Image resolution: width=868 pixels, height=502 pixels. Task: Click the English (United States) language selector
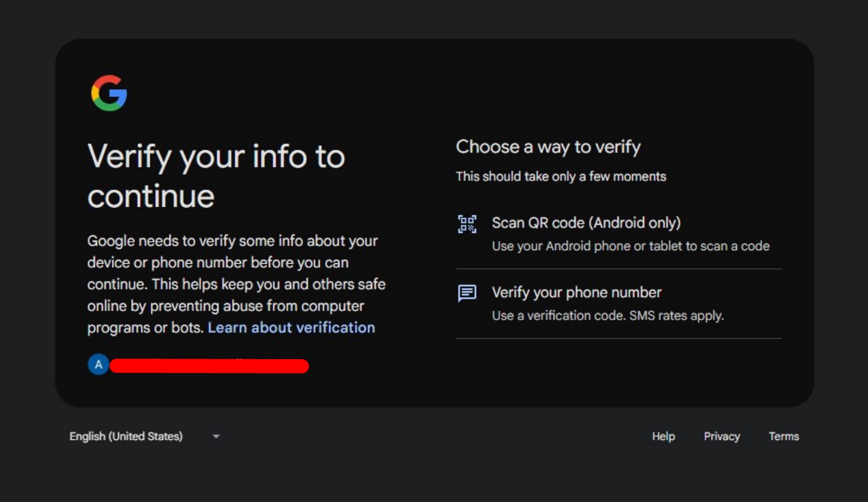[x=126, y=436]
